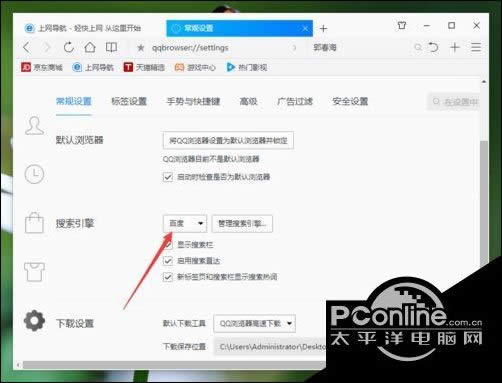Select the 广告过滤 settings tab

295,101
